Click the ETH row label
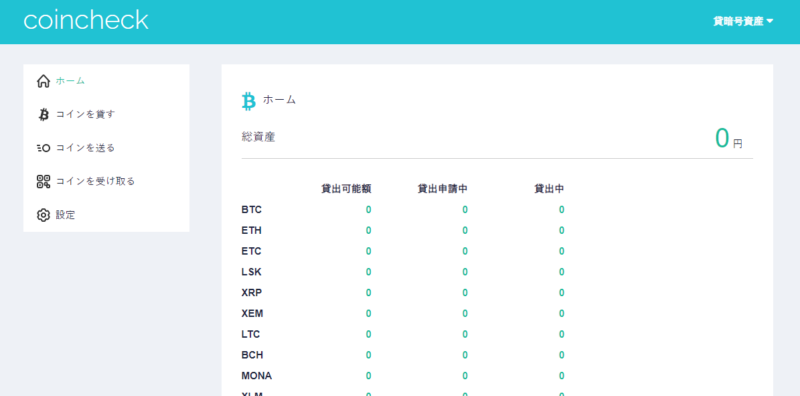 pos(252,231)
